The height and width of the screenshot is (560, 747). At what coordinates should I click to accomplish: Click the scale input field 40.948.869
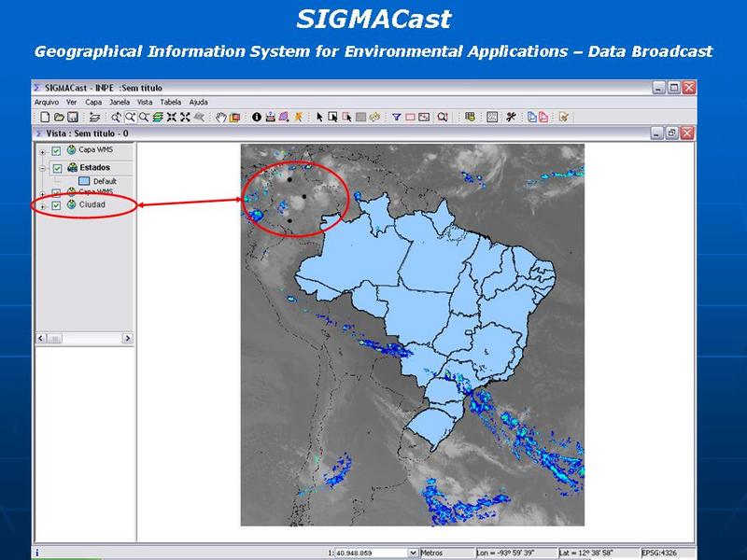click(x=372, y=553)
